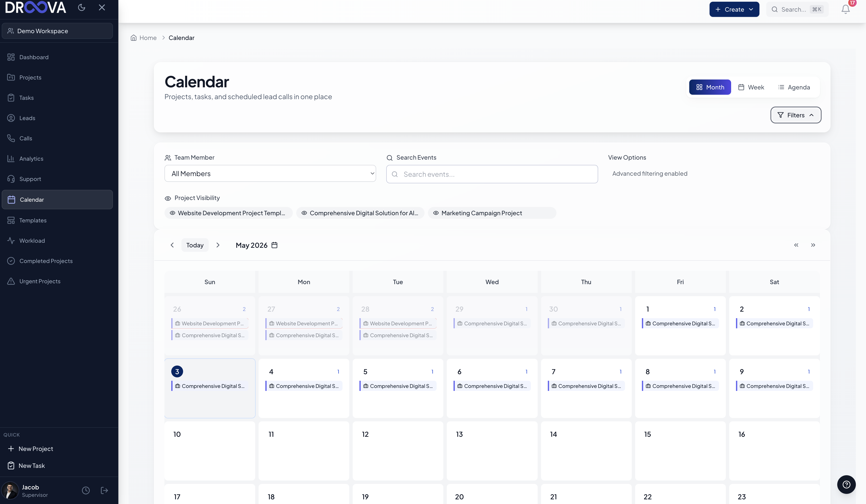
Task: Navigate to Calls
Action: [57, 138]
